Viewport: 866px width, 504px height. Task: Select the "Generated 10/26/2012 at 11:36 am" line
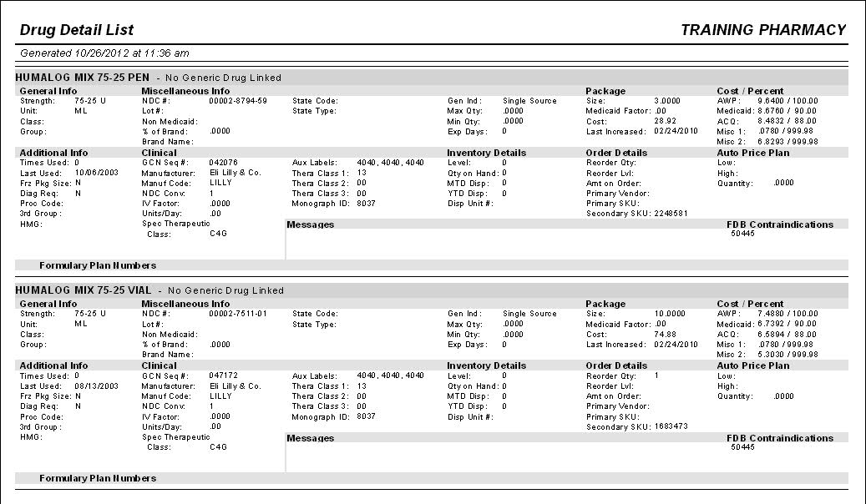click(104, 53)
